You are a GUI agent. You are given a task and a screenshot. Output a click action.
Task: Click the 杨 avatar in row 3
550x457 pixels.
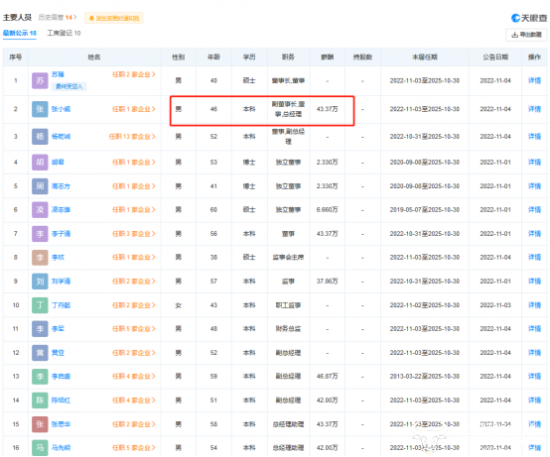tap(40, 136)
